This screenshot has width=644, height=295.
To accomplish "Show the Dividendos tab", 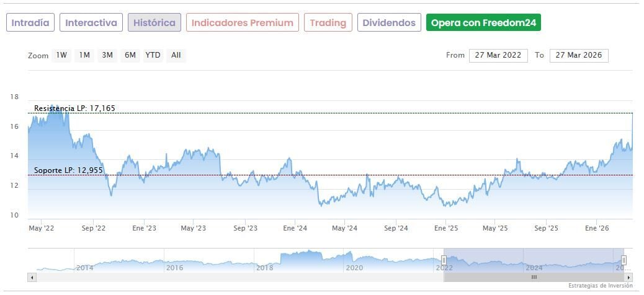I will (x=389, y=23).
